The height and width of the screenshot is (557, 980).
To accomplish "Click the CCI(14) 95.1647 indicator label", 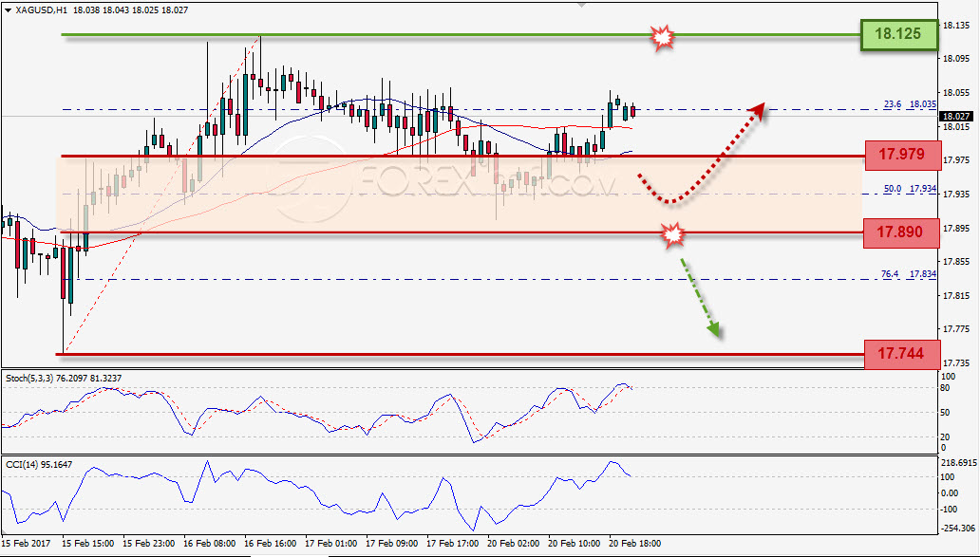I will click(39, 464).
